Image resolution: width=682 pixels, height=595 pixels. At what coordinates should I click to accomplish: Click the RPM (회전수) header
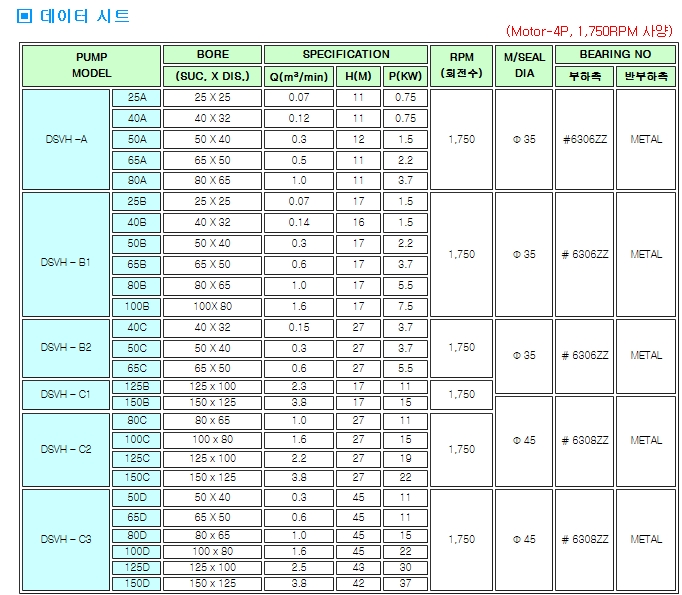[x=461, y=65]
